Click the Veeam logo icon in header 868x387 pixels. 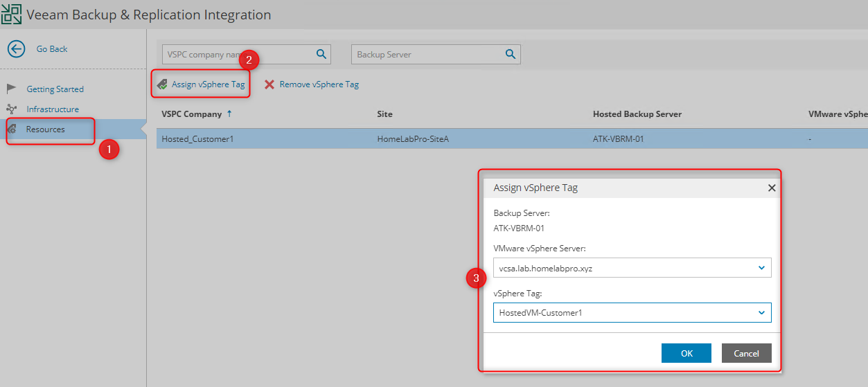click(12, 15)
